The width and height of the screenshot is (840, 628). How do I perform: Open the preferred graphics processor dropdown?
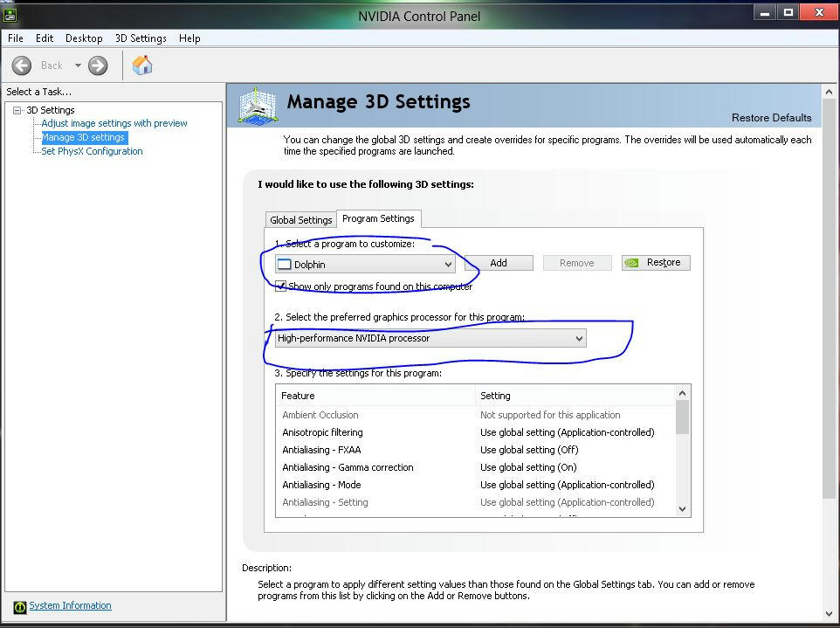pos(430,338)
